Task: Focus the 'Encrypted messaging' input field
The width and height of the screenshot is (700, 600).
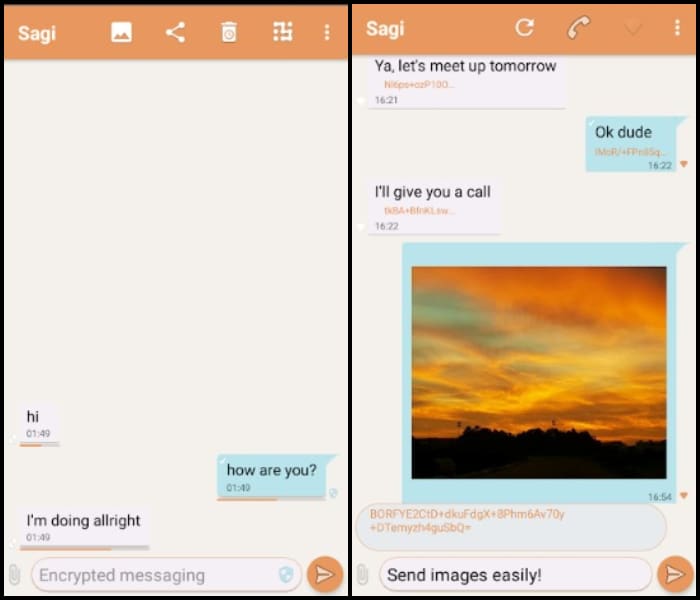Action: point(167,575)
